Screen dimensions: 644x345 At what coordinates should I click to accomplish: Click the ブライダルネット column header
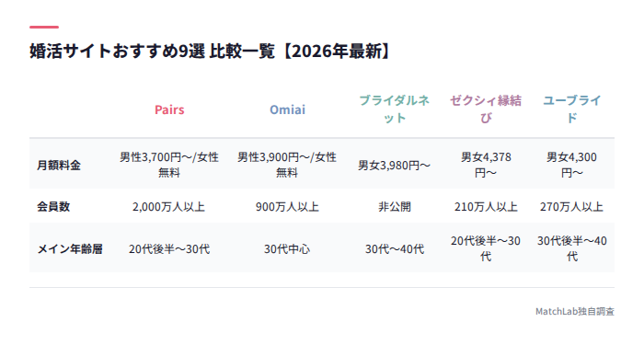click(395, 109)
